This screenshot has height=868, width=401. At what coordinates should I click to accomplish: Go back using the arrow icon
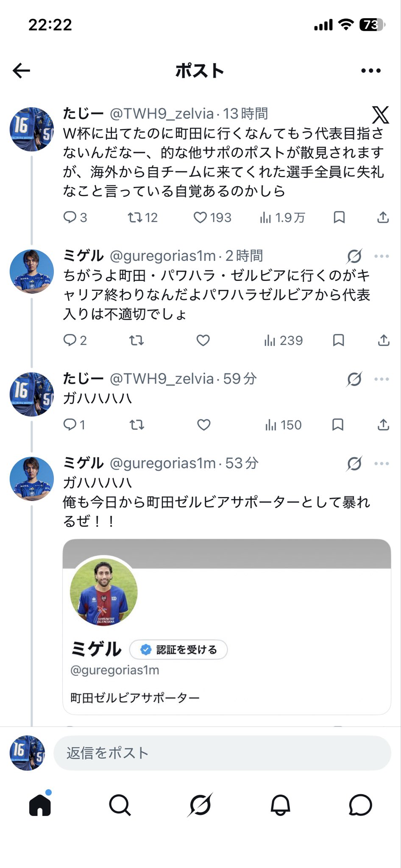click(x=21, y=70)
